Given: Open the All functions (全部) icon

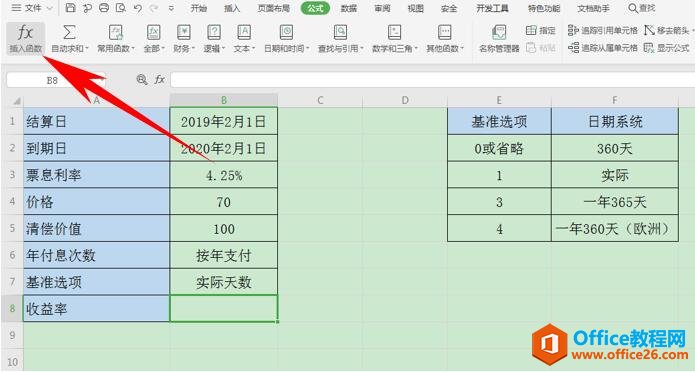Looking at the screenshot, I should click(153, 32).
